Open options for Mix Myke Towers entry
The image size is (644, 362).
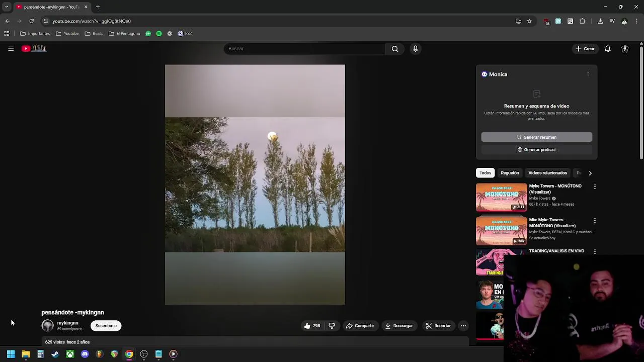595,220
